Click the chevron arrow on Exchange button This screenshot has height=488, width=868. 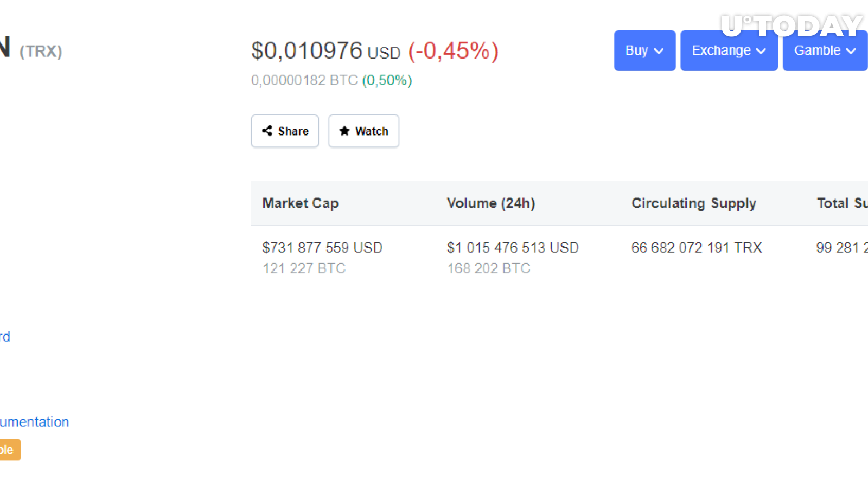[x=761, y=51]
